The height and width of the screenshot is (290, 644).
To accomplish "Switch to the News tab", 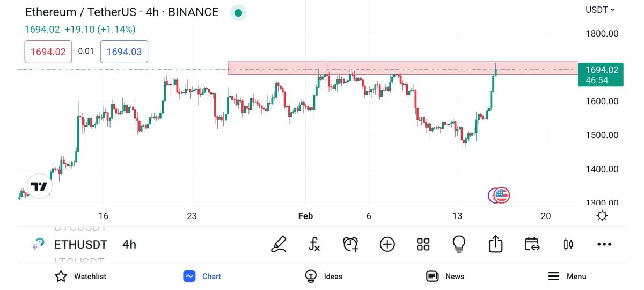I will tap(445, 276).
